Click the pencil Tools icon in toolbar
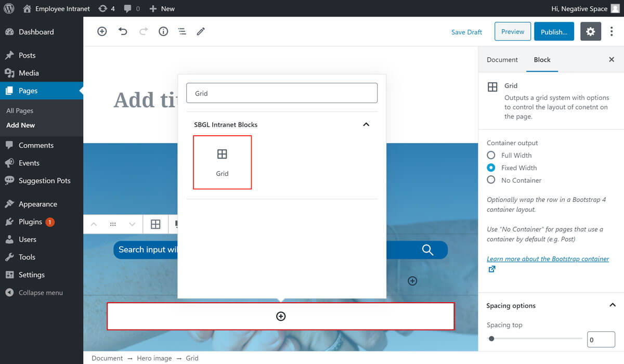 (201, 32)
